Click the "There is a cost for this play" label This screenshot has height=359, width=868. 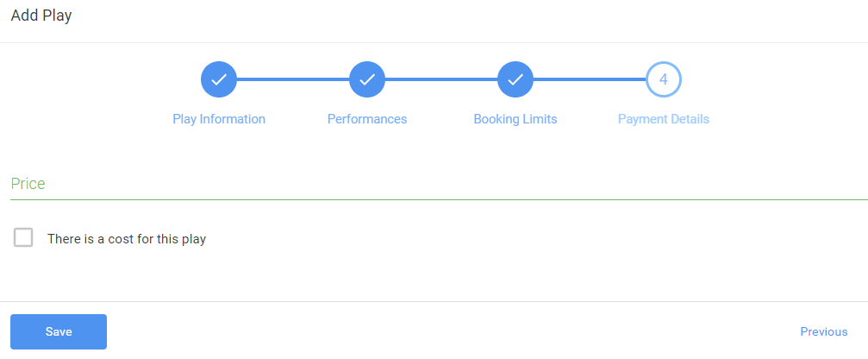(x=126, y=239)
